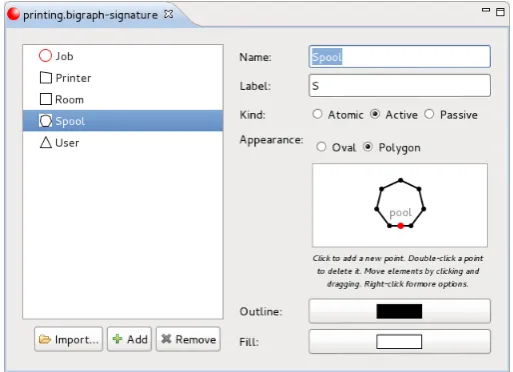The width and height of the screenshot is (513, 372).
Task: Click the square Room icon
Action: pyautogui.click(x=46, y=99)
